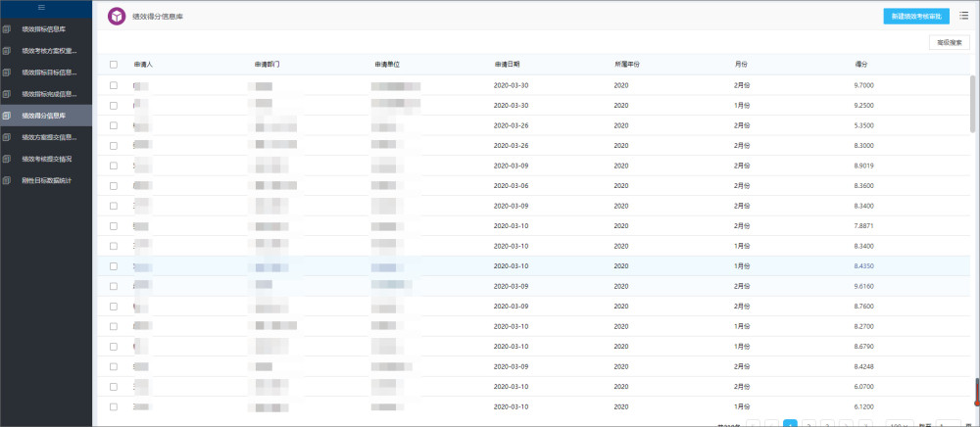This screenshot has width=980, height=427.
Task: Click the icon beside 刚性目标数据统计
Action: click(7, 180)
